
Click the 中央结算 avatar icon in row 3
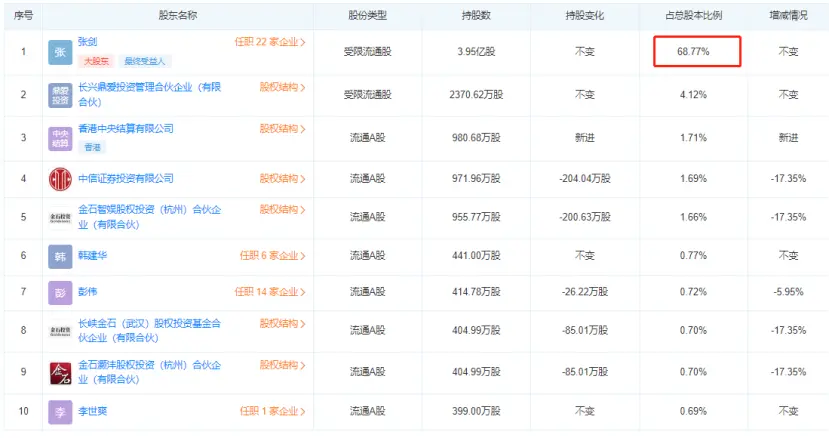coord(60,139)
